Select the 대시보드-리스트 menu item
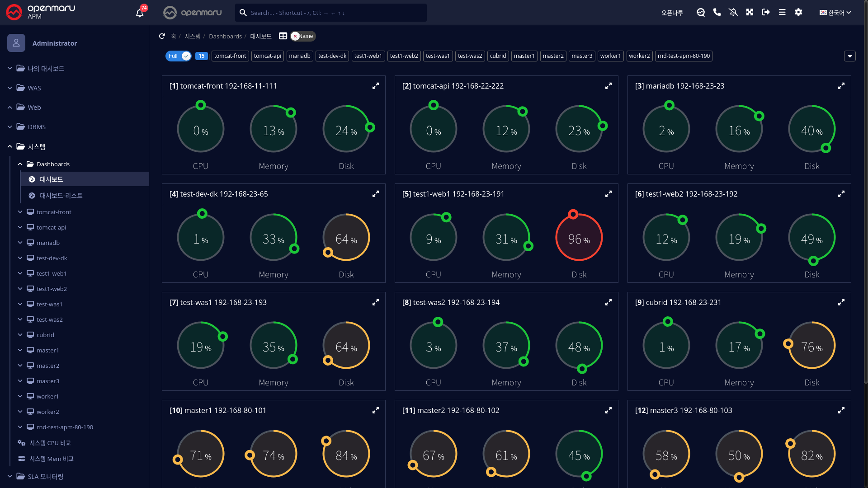 61,196
